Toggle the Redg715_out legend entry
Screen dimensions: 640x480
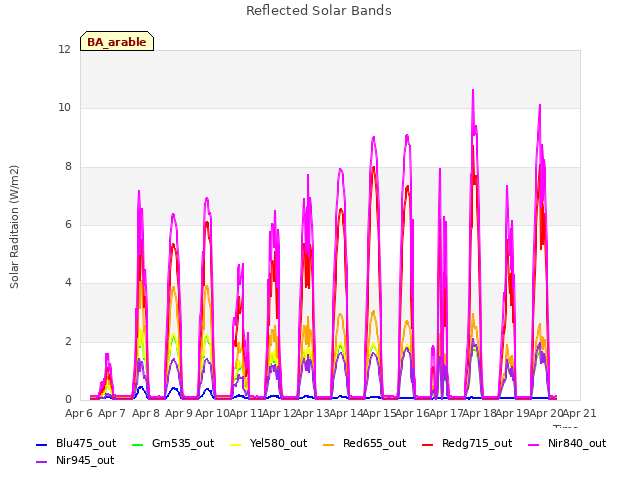467,443
